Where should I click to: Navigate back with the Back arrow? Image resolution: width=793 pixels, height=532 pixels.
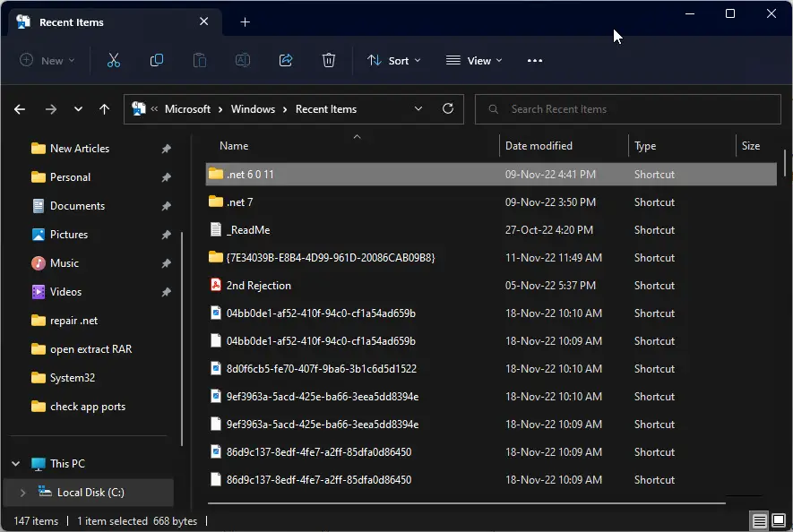click(x=21, y=109)
